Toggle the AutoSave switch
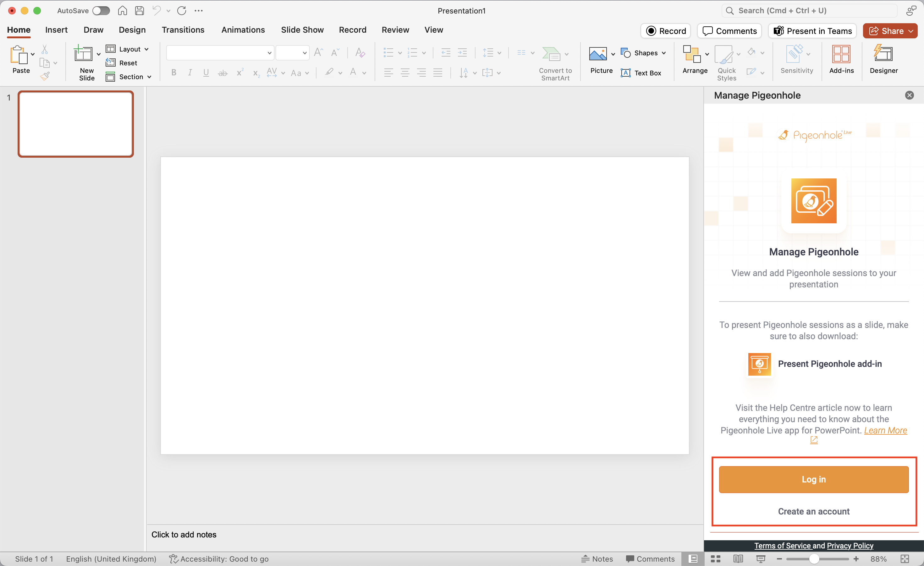The height and width of the screenshot is (566, 924). click(101, 10)
